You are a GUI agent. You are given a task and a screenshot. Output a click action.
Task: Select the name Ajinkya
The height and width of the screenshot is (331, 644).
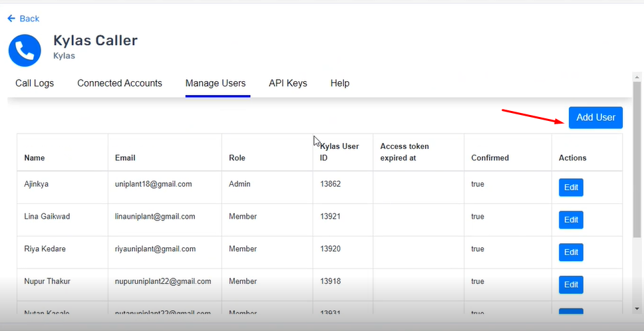click(36, 184)
